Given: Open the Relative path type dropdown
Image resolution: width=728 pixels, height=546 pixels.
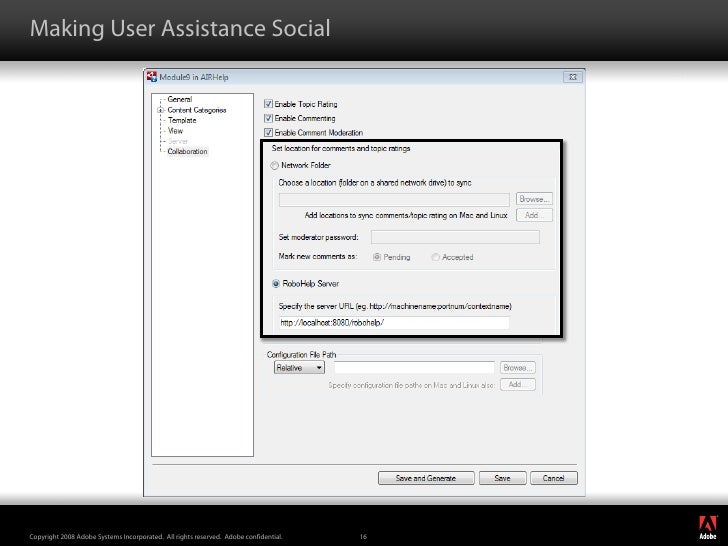Looking at the screenshot, I should (299, 368).
